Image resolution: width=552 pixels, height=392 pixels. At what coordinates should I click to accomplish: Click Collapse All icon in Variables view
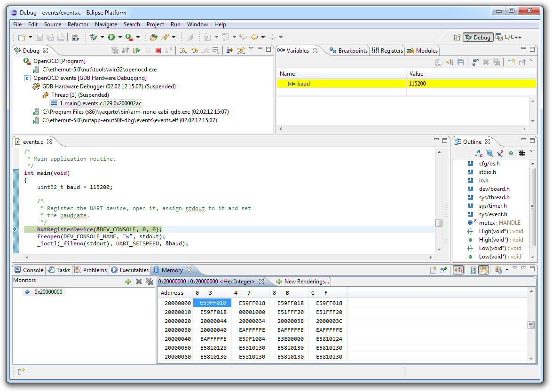pos(460,63)
